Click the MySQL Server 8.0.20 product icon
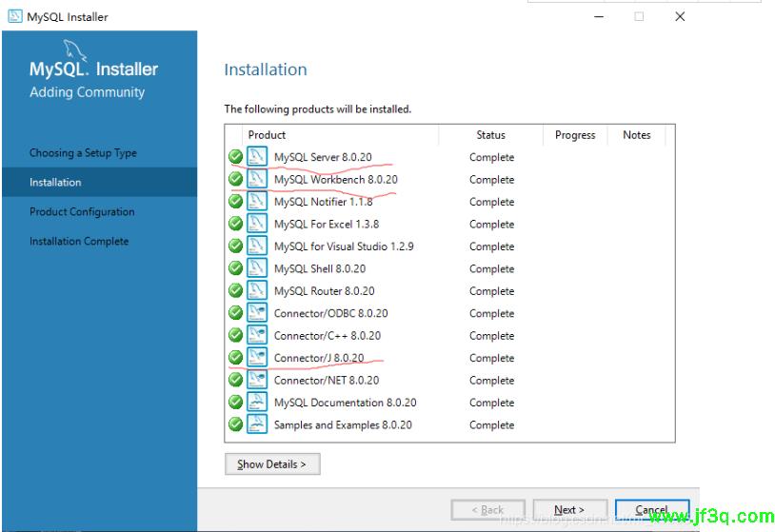 257,157
